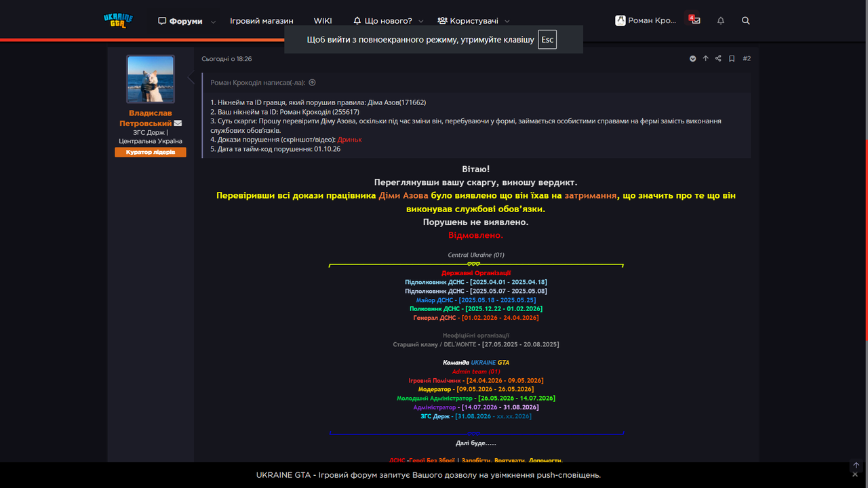The width and height of the screenshot is (868, 488).
Task: Click the Esc key hint in fullscreen banner
Action: coord(547,40)
